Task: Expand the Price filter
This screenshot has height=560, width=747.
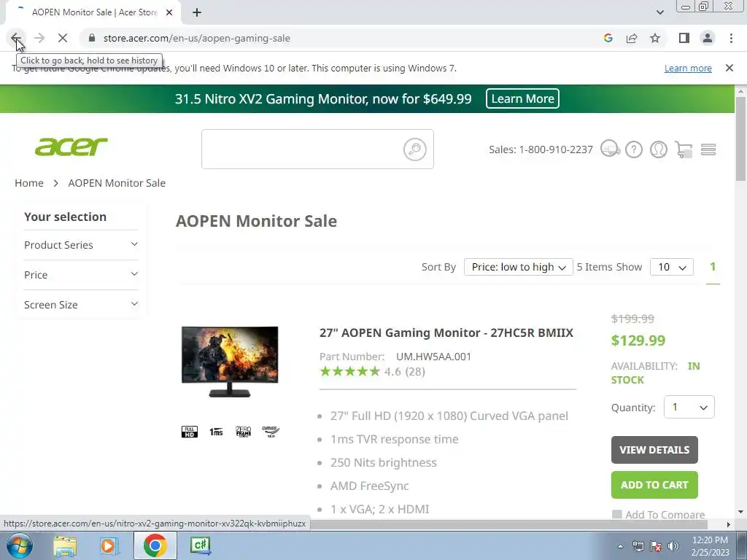Action: click(81, 275)
